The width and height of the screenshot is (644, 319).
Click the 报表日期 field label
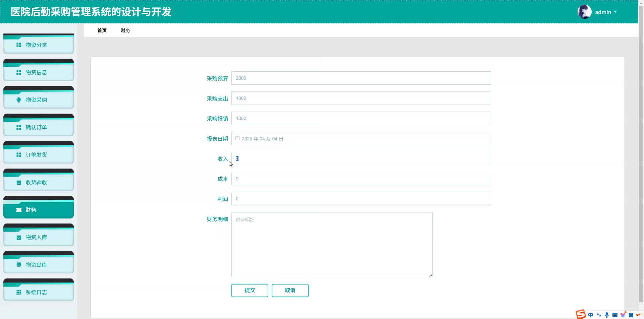click(217, 139)
